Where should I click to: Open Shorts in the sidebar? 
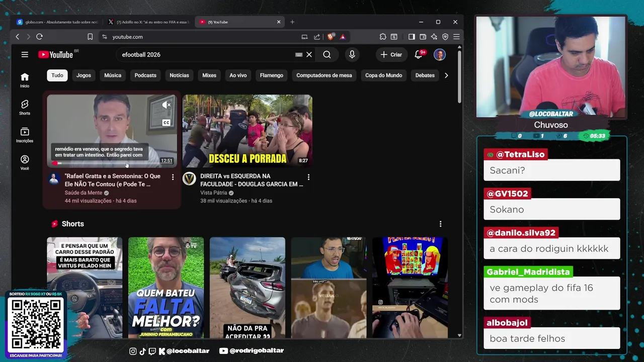(25, 107)
